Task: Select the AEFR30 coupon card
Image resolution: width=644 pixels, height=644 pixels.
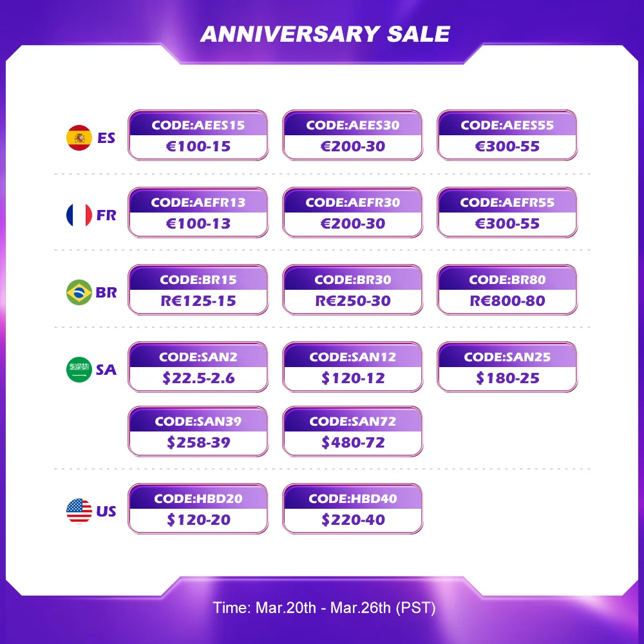Action: point(352,213)
